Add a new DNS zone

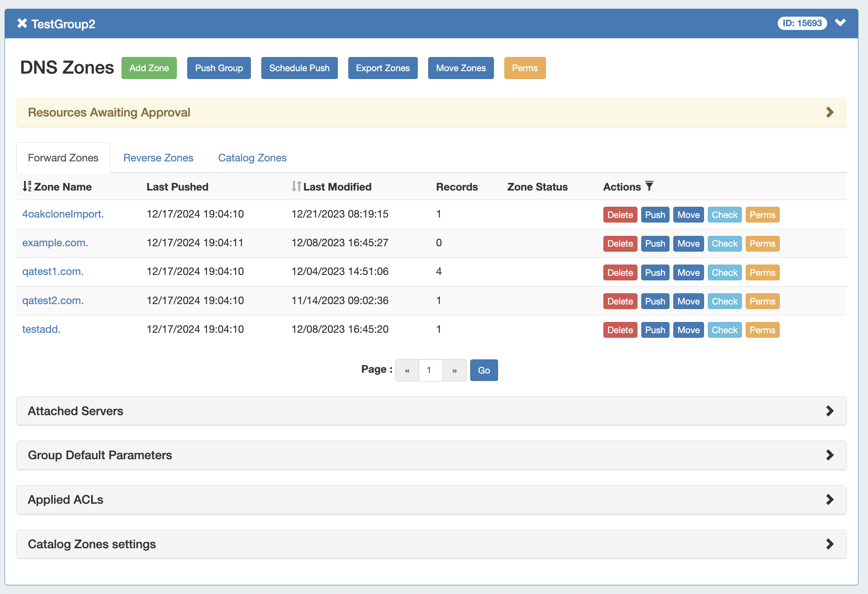click(x=149, y=68)
